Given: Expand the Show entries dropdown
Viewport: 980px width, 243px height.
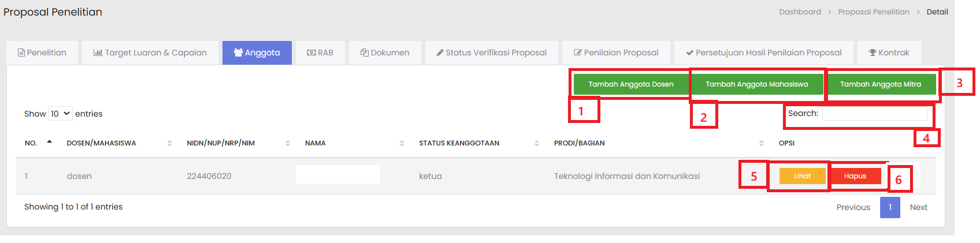Looking at the screenshot, I should [60, 114].
